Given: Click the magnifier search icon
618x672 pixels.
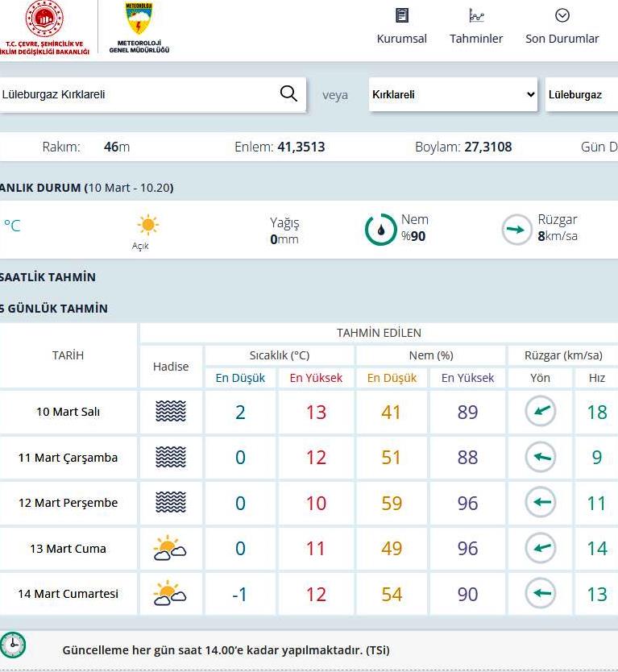Looking at the screenshot, I should point(288,93).
